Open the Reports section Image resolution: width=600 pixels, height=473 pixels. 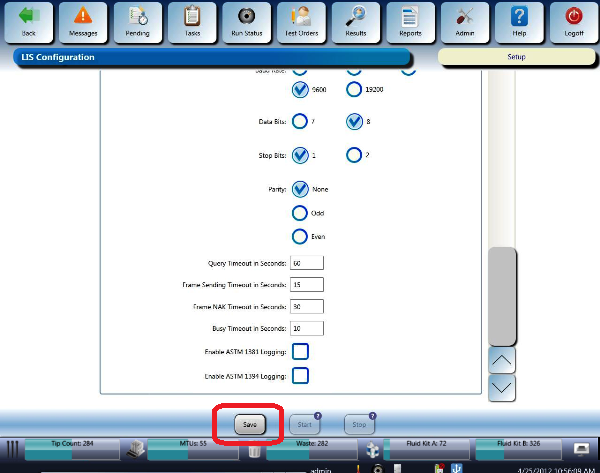click(409, 22)
